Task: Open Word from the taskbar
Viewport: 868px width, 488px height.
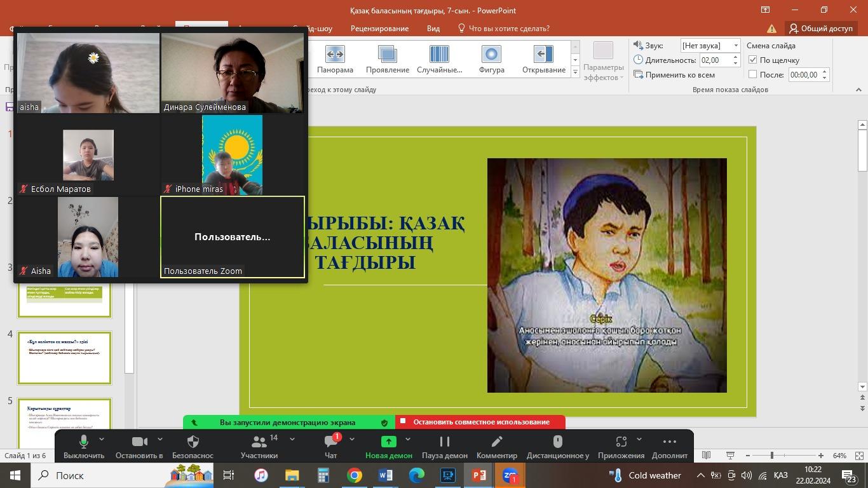Action: [x=386, y=475]
